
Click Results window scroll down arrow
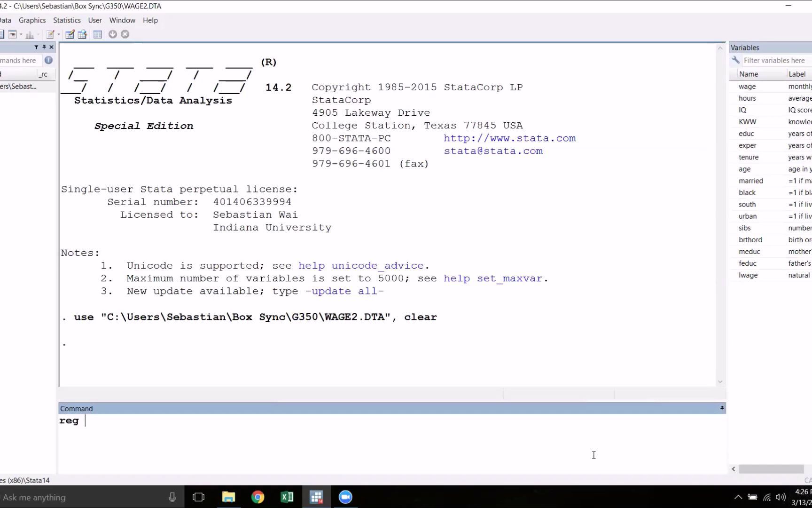coord(720,382)
